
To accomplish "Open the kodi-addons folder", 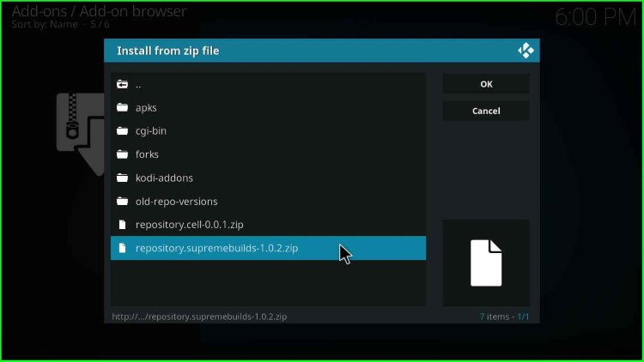I will click(x=268, y=178).
